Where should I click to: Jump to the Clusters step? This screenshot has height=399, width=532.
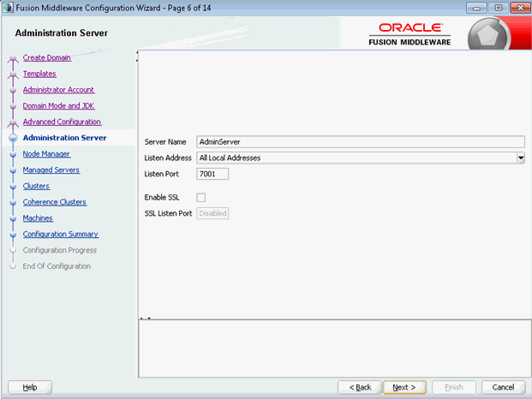[x=36, y=186]
